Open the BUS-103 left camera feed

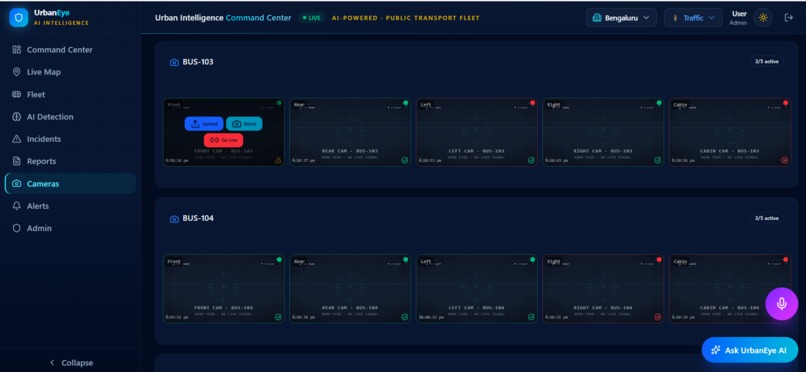click(477, 132)
